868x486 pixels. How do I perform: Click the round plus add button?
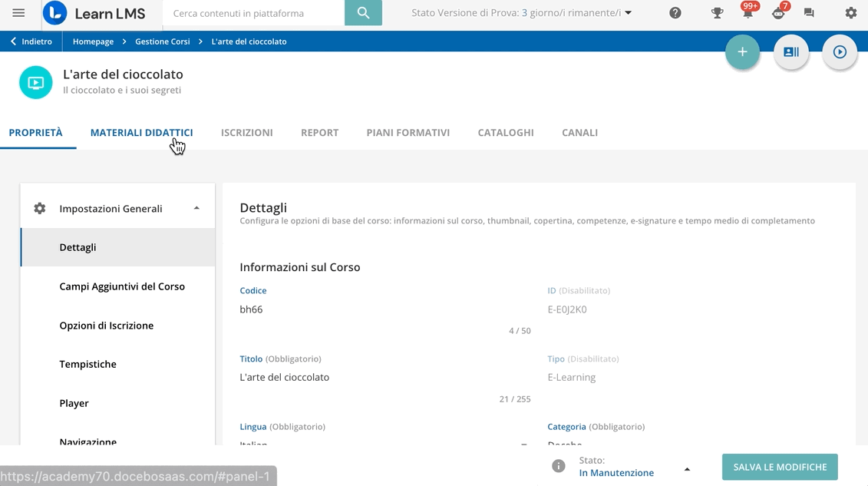coord(742,52)
